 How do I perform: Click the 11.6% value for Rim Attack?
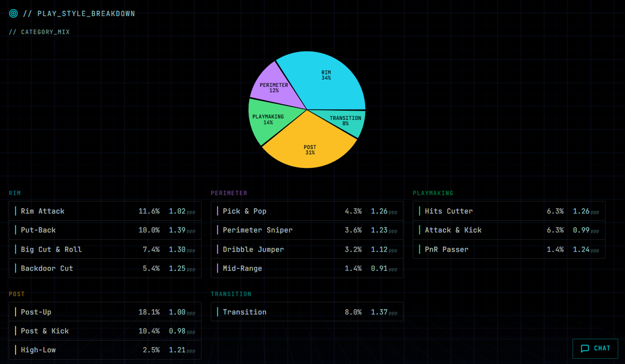(149, 211)
